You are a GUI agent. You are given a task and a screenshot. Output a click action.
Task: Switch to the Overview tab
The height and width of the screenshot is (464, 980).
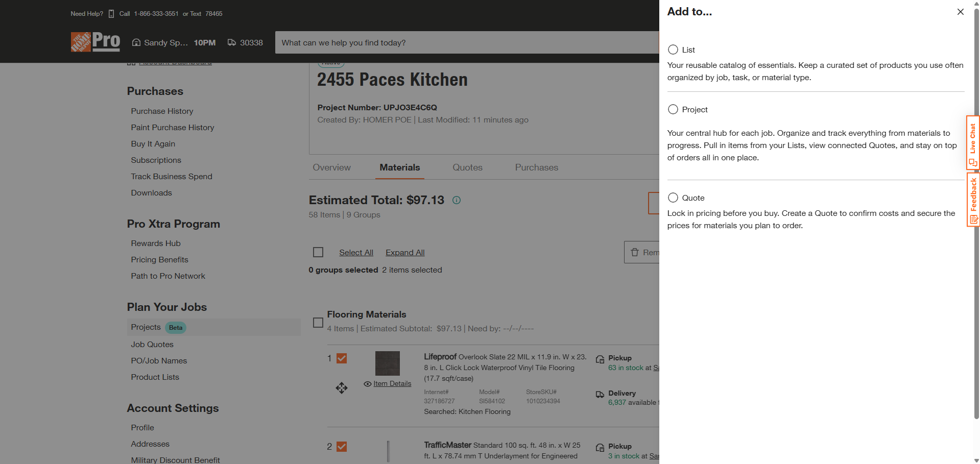[x=331, y=167]
